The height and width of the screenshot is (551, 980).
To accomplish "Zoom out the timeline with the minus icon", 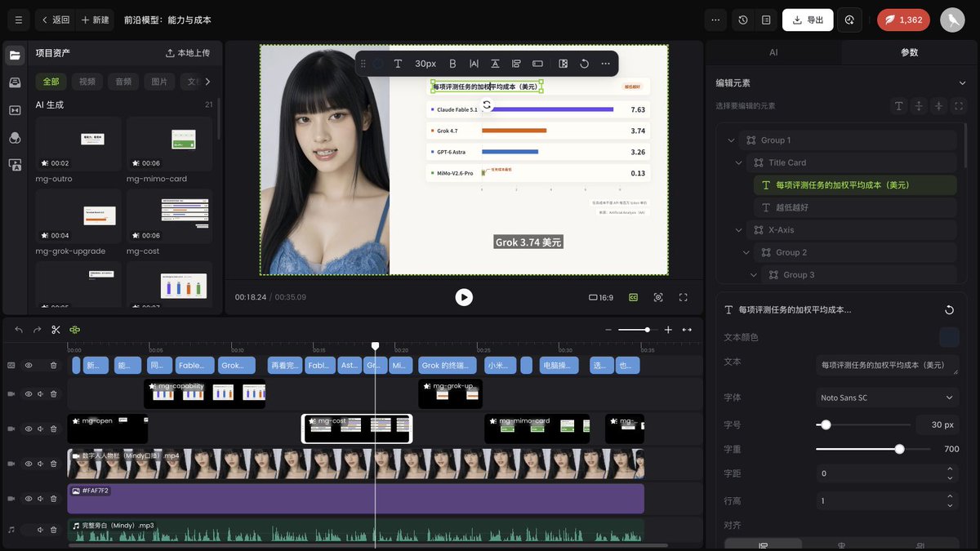I will (x=608, y=330).
